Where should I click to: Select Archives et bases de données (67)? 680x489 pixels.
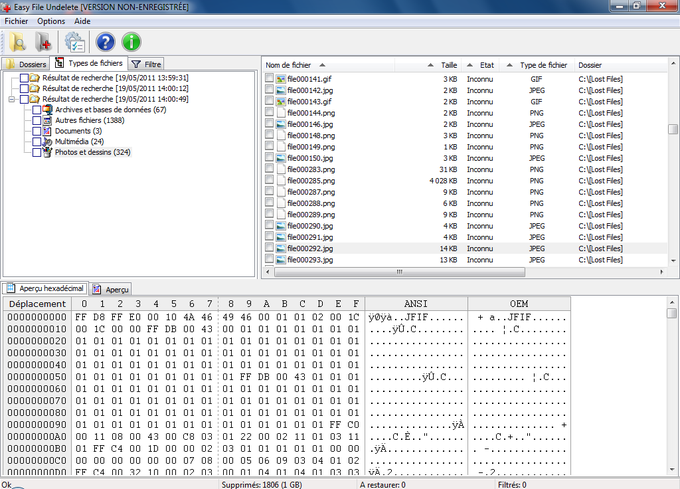coord(111,110)
